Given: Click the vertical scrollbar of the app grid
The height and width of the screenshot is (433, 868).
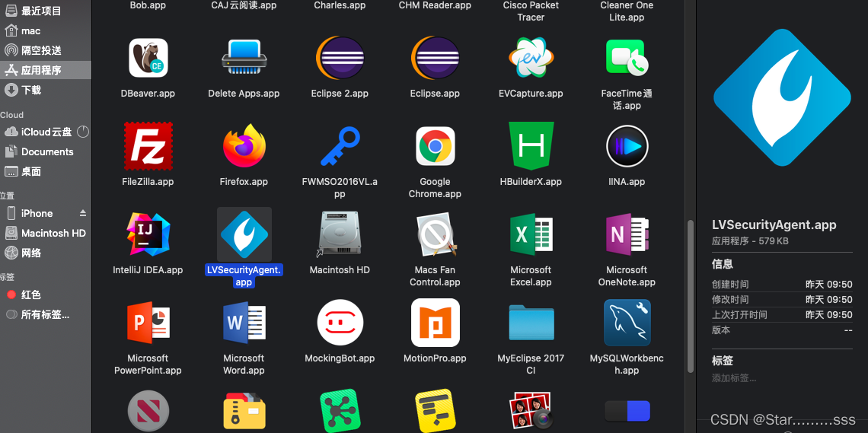Looking at the screenshot, I should 691,297.
